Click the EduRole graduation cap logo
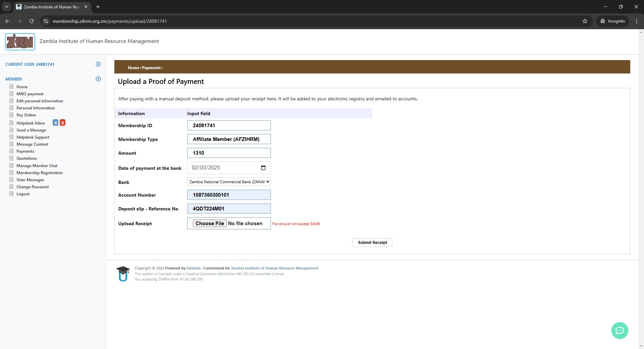 click(x=123, y=273)
